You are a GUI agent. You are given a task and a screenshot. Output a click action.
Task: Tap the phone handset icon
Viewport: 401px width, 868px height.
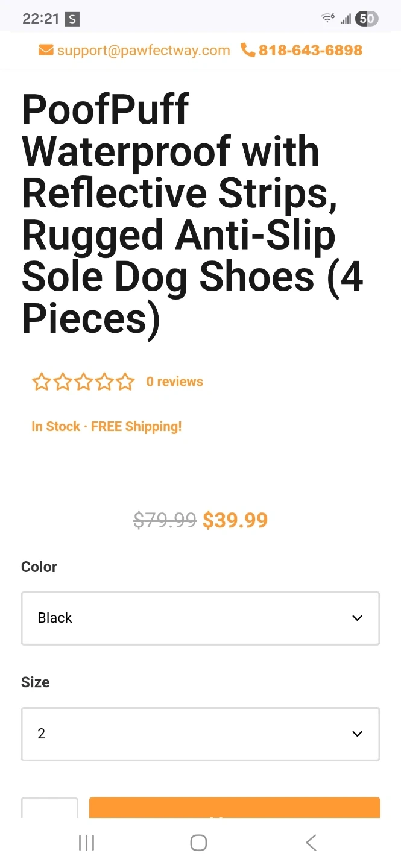[x=248, y=50]
